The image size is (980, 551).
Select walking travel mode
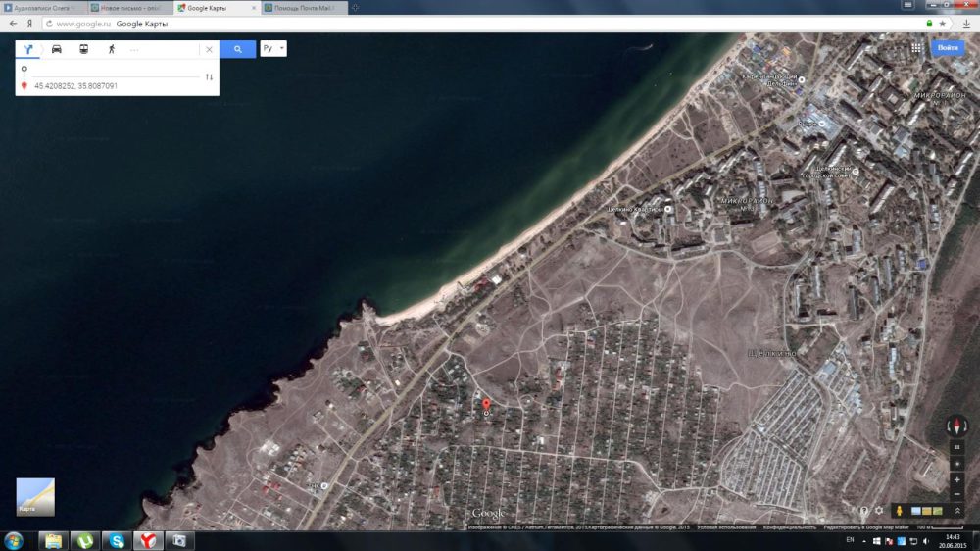click(x=111, y=49)
